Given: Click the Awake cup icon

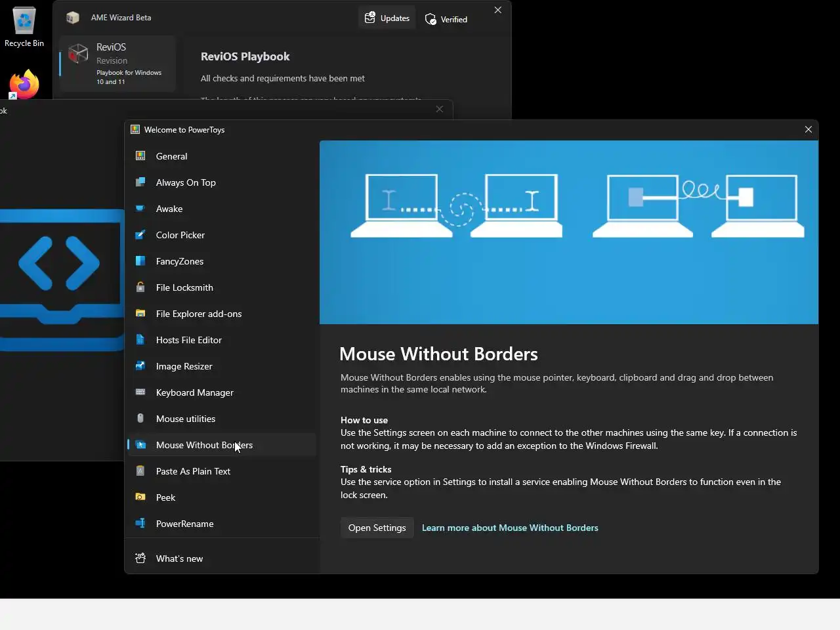Looking at the screenshot, I should pyautogui.click(x=140, y=209).
